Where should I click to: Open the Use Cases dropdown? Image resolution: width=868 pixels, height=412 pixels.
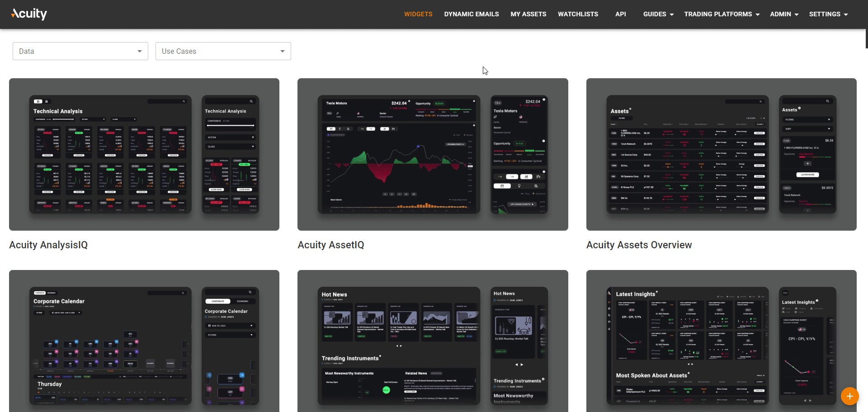pos(223,51)
